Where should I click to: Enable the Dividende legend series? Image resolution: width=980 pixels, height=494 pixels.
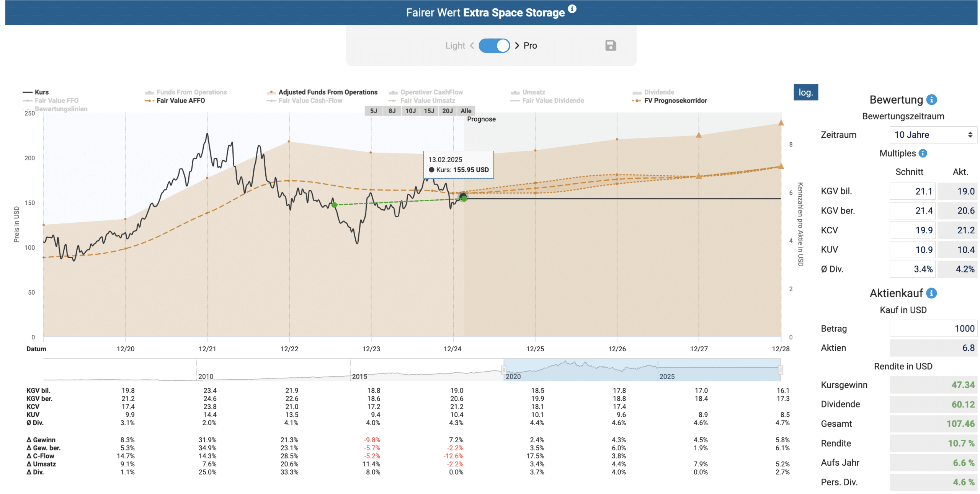click(653, 92)
